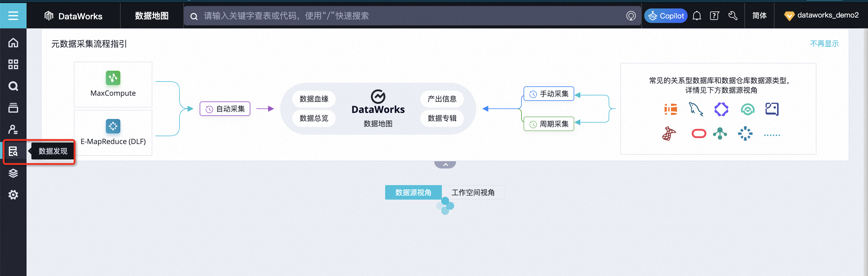Switch to 工作空间视角 tab

pyautogui.click(x=473, y=192)
